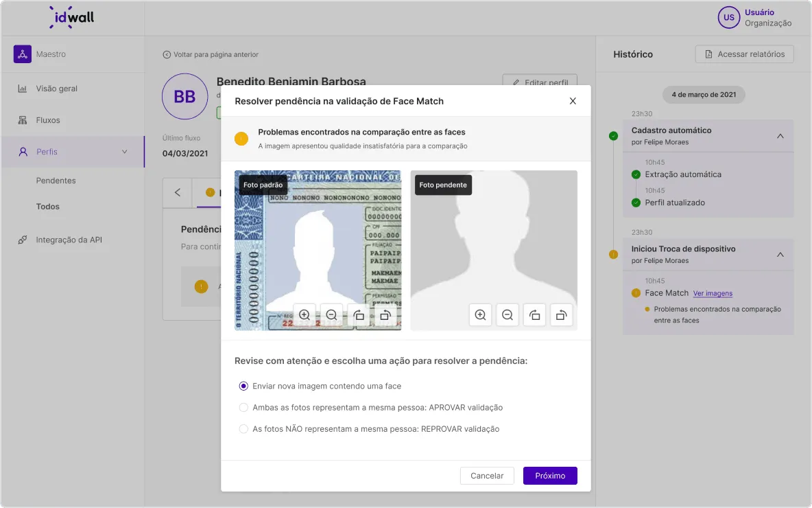812x508 pixels.
Task: Click the Foto padrão document thumbnail
Action: click(x=318, y=251)
